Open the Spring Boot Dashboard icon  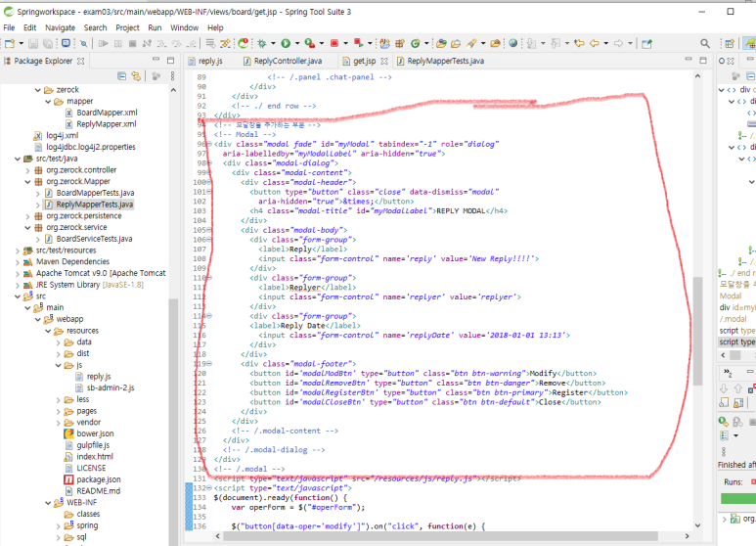click(x=244, y=43)
